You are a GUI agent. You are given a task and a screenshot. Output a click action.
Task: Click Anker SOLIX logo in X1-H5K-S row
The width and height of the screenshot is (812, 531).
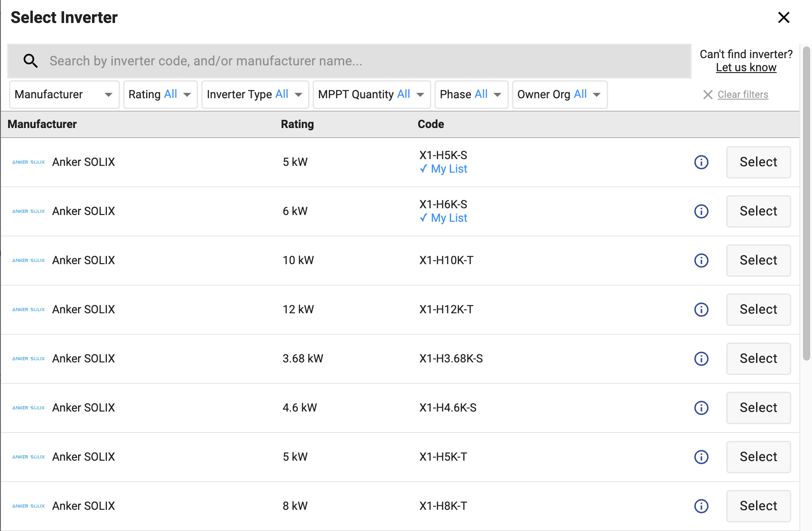(28, 162)
